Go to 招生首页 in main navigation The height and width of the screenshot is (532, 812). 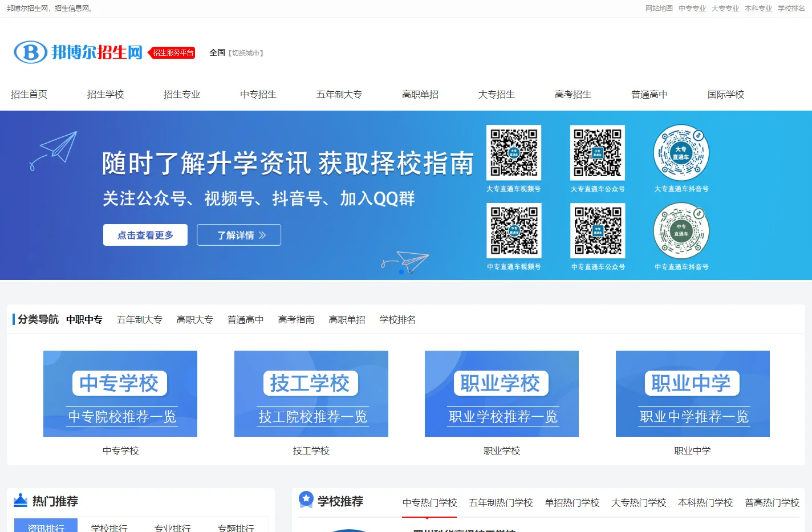(29, 95)
